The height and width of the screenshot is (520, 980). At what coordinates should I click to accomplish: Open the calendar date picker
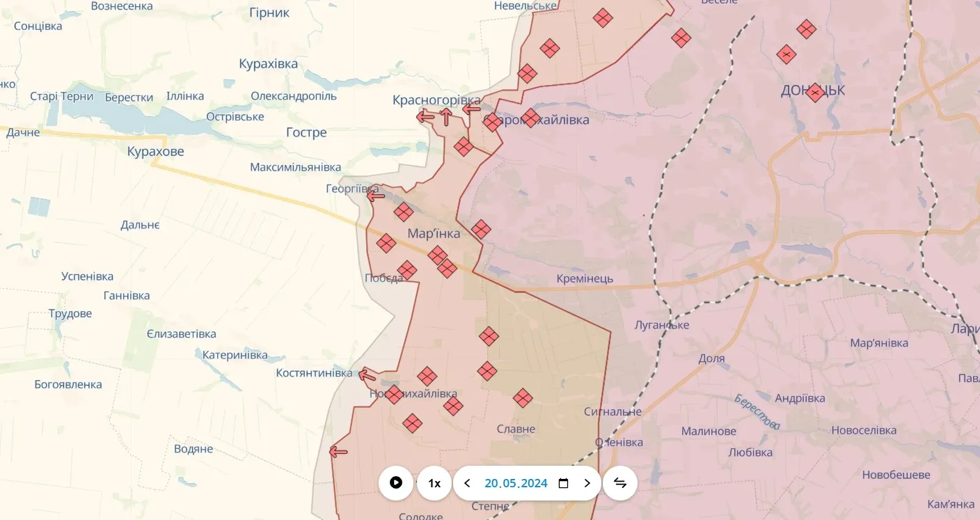click(x=563, y=482)
